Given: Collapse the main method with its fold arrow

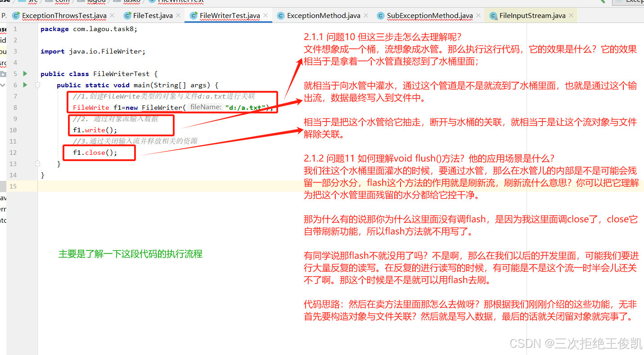Looking at the screenshot, I should pos(37,85).
